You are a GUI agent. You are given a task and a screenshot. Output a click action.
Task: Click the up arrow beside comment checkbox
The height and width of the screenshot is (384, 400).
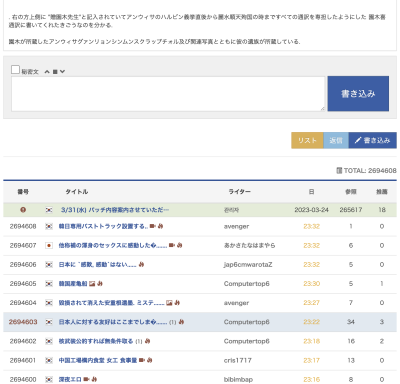(x=47, y=72)
